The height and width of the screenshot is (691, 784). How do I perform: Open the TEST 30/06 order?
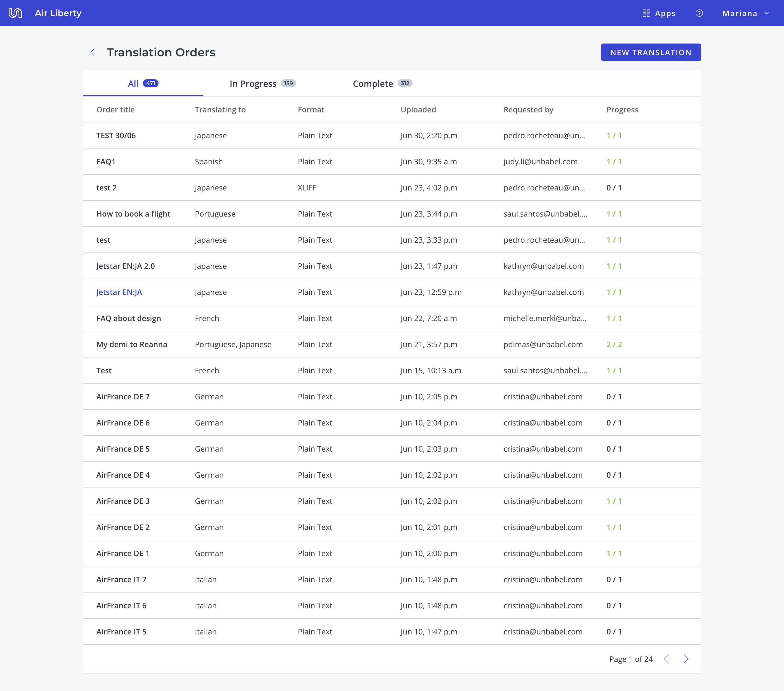pos(116,135)
